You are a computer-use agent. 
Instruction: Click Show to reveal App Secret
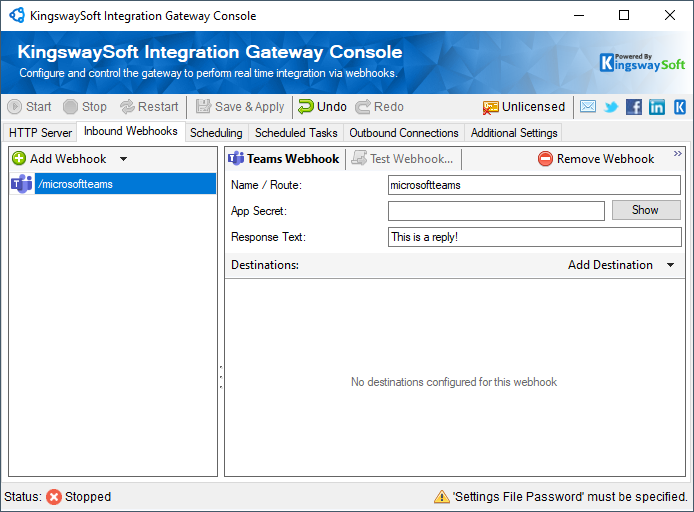pyautogui.click(x=646, y=210)
